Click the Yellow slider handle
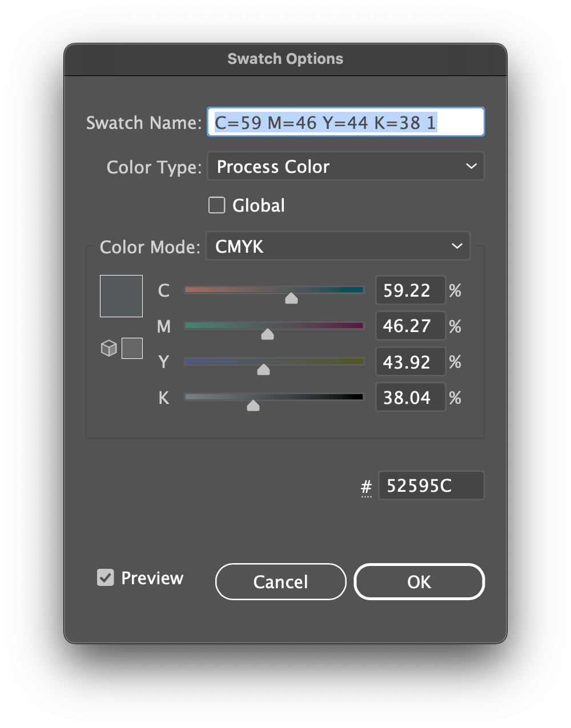571x728 pixels. [263, 370]
